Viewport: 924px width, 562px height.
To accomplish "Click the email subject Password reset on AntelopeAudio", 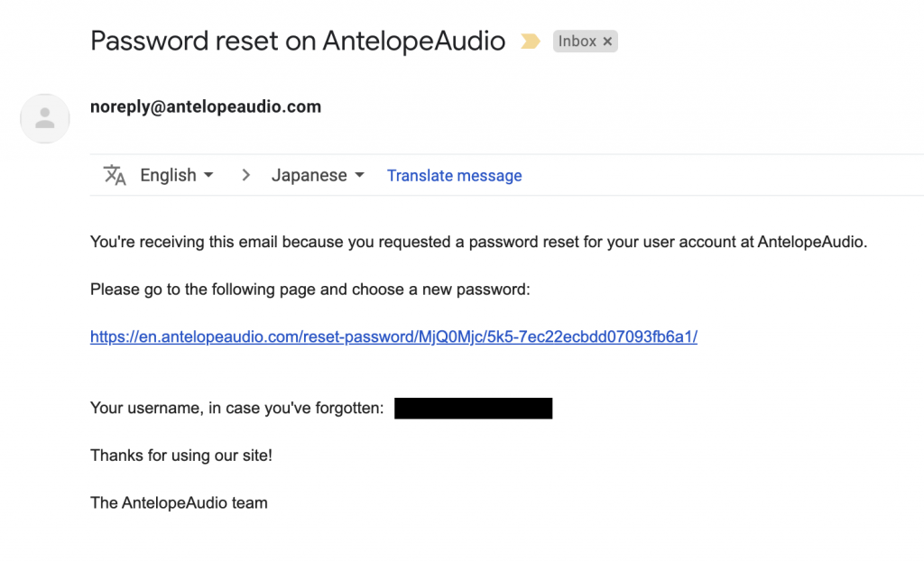I will (298, 41).
